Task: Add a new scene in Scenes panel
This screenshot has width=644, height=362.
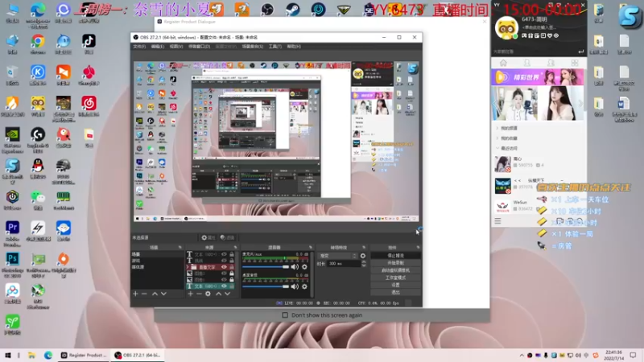Action: 135,294
